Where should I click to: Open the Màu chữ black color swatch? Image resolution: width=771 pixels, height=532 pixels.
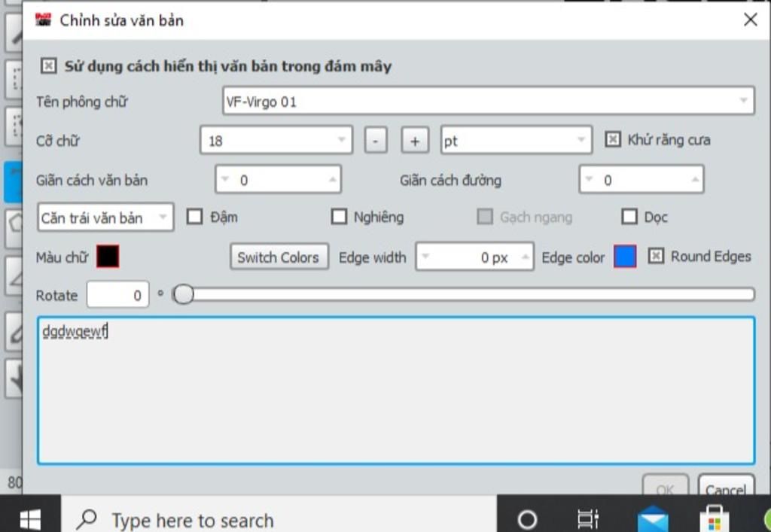point(108,256)
